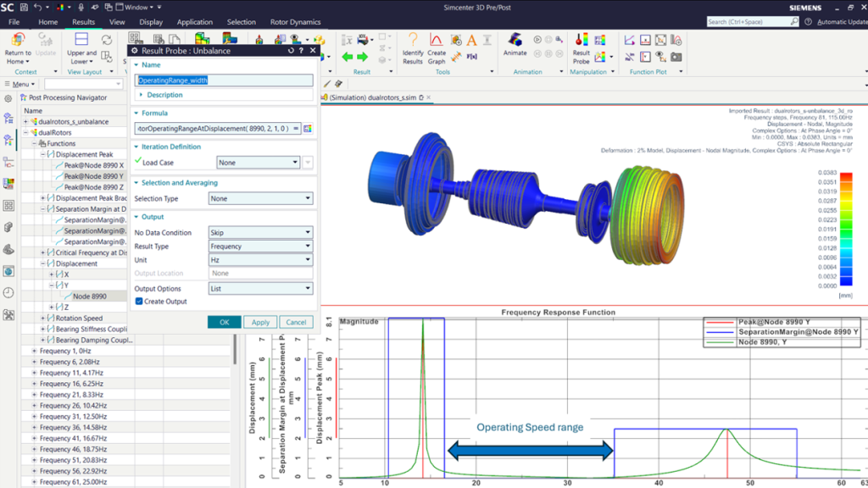Click the Animate icon
Image resolution: width=868 pixels, height=488 pixels.
pos(515,40)
